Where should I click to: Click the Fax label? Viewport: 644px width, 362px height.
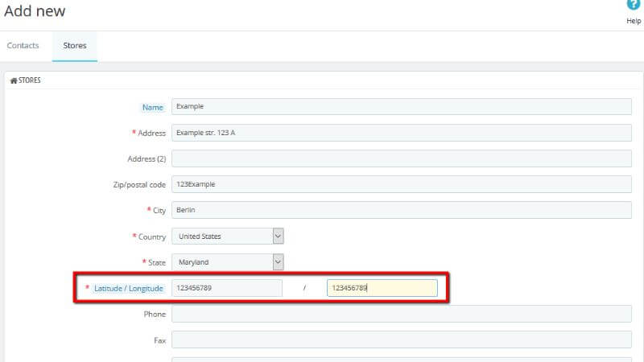coord(159,340)
